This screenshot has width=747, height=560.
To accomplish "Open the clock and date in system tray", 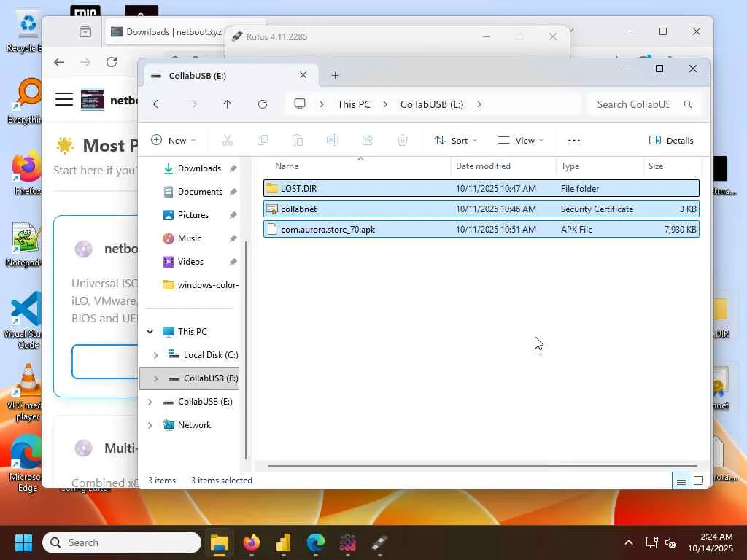I will [711, 542].
